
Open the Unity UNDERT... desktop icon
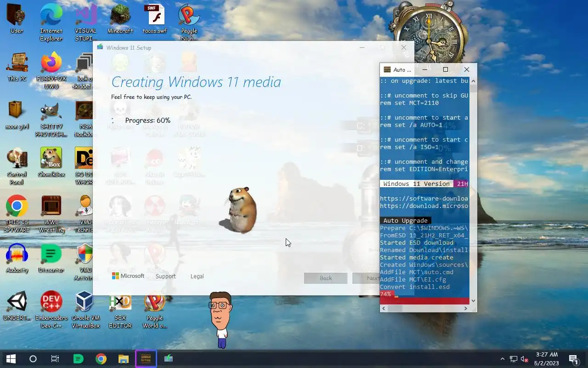pos(17,305)
